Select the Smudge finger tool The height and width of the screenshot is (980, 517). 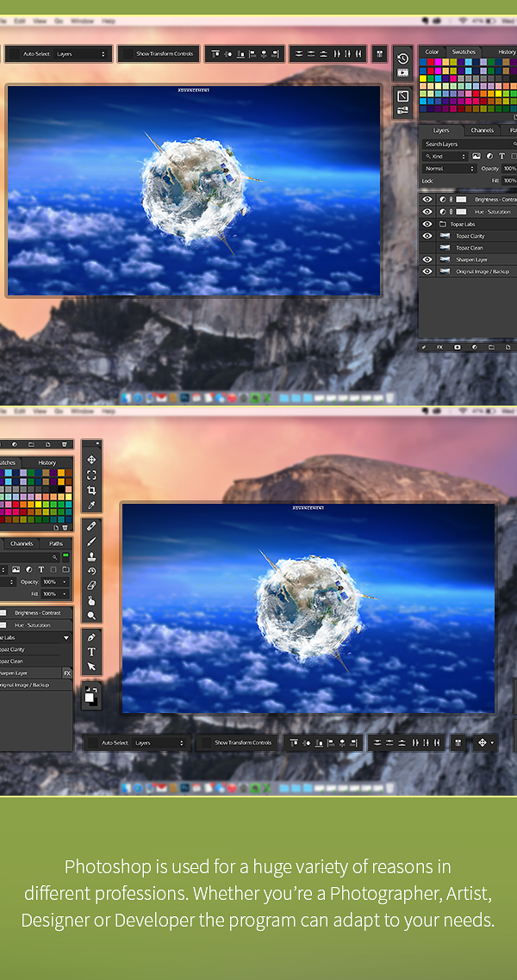91,601
